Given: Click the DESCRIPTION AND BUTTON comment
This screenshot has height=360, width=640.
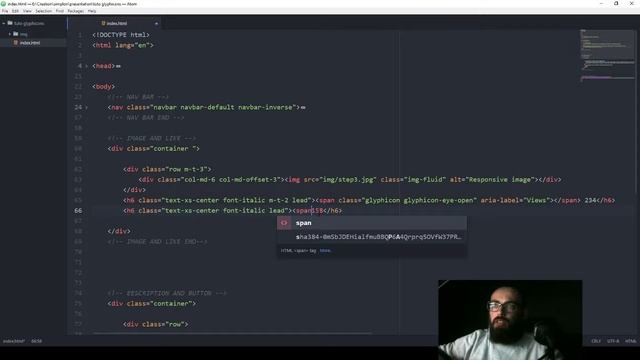Looking at the screenshot, I should pyautogui.click(x=167, y=293).
